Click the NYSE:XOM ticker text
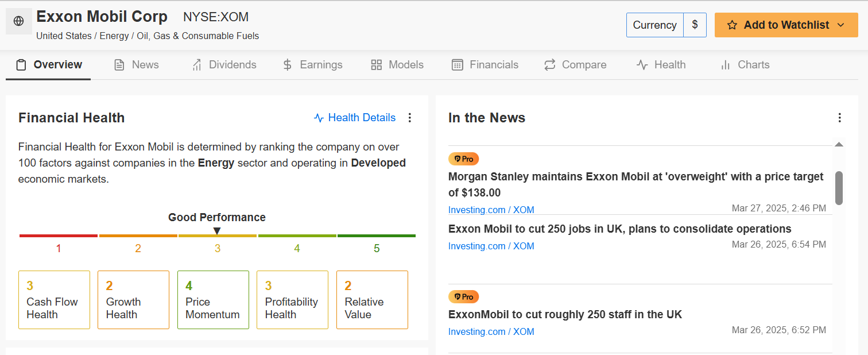868x355 pixels. [x=216, y=17]
